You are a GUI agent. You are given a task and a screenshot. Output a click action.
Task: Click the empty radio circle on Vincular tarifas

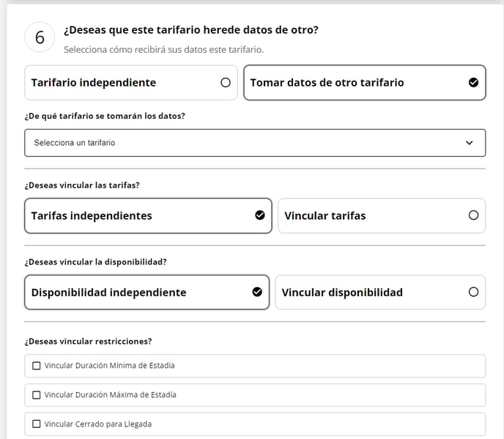click(473, 215)
